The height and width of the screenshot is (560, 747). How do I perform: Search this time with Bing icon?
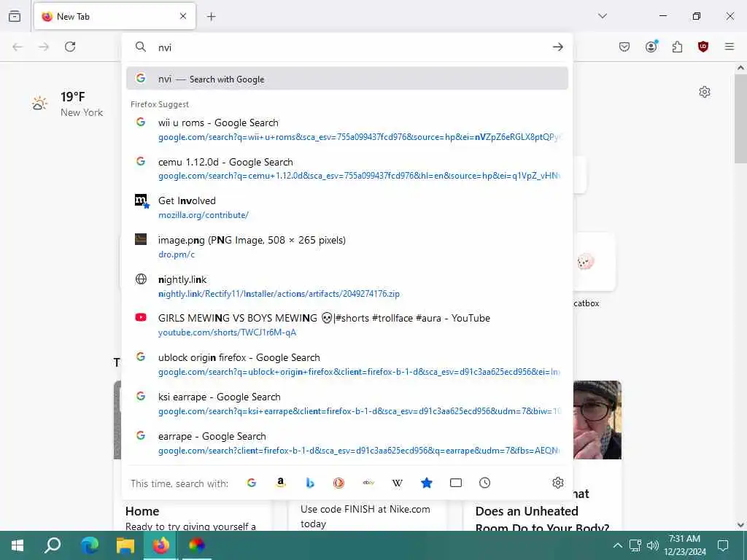[x=310, y=483]
